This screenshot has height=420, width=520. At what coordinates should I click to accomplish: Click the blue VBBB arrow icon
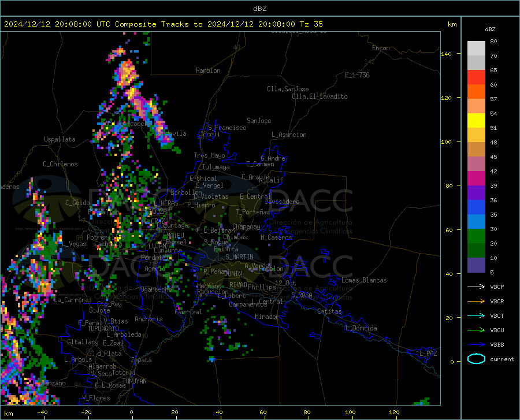click(x=476, y=345)
